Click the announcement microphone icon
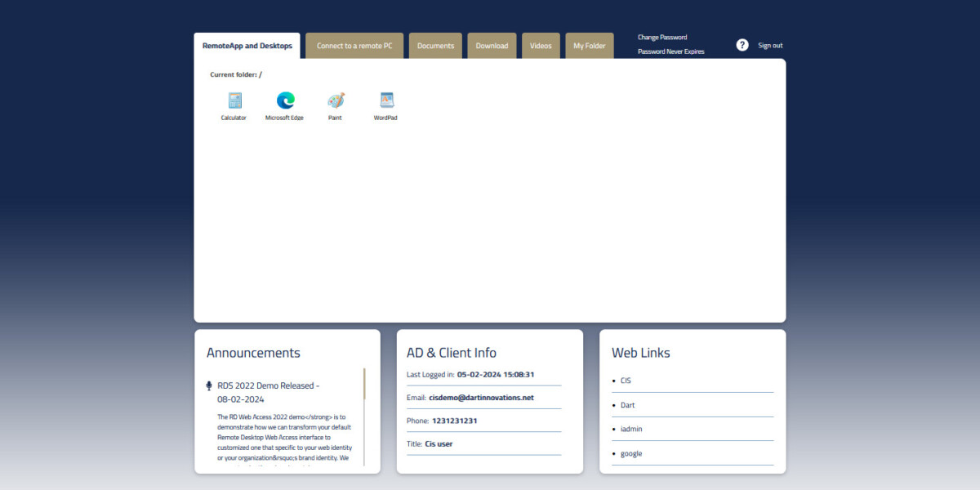Screen dimensions: 980x490 [x=209, y=385]
